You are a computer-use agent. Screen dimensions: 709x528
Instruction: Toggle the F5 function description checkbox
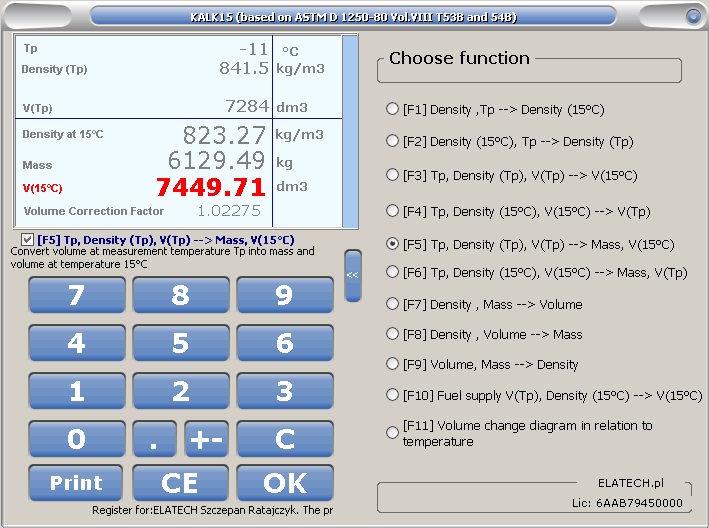tap(27, 240)
